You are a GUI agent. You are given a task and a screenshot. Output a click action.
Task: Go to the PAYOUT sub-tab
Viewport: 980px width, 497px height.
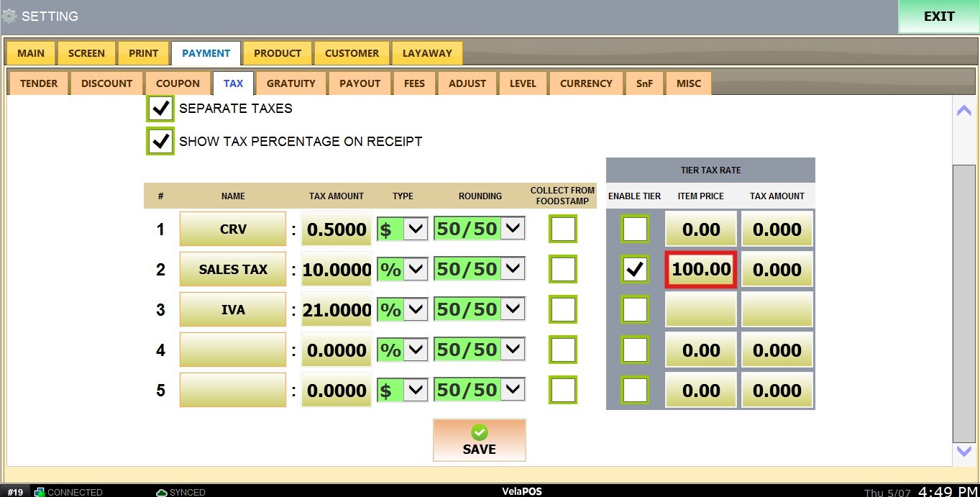(360, 83)
